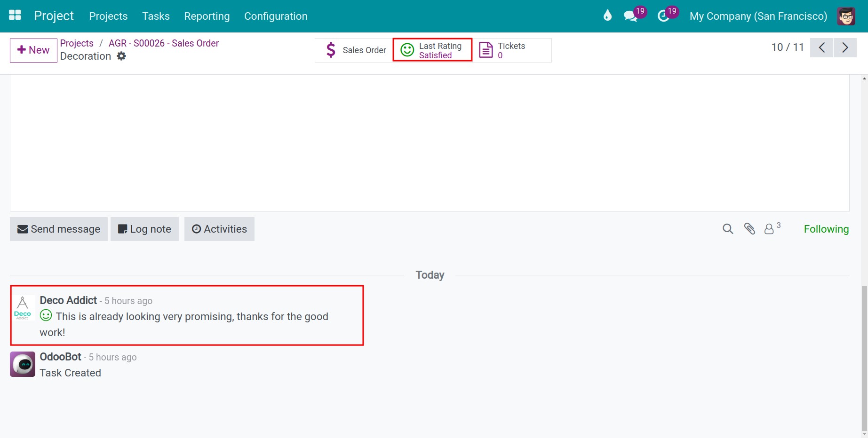Open the Activities button in chatter
This screenshot has width=868, height=438.
(x=219, y=229)
